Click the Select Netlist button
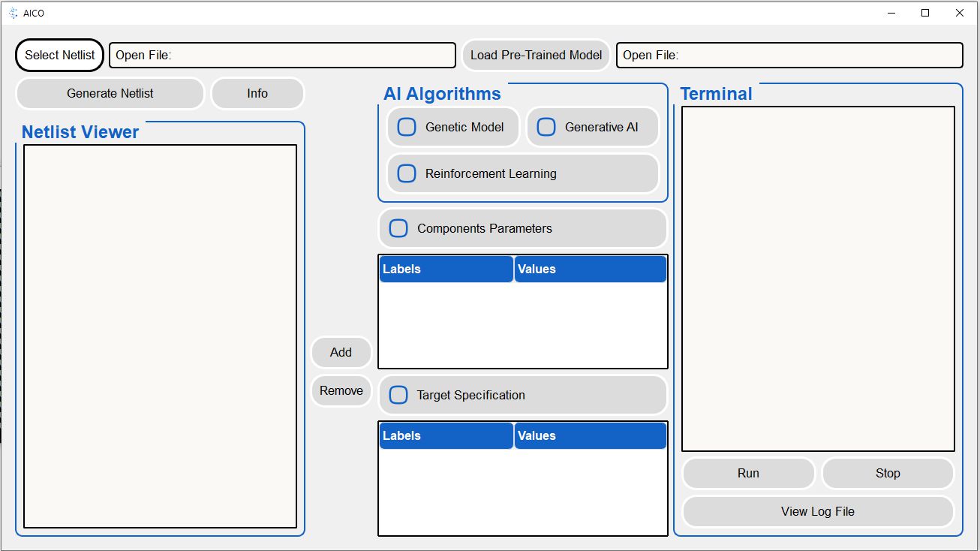 click(60, 55)
